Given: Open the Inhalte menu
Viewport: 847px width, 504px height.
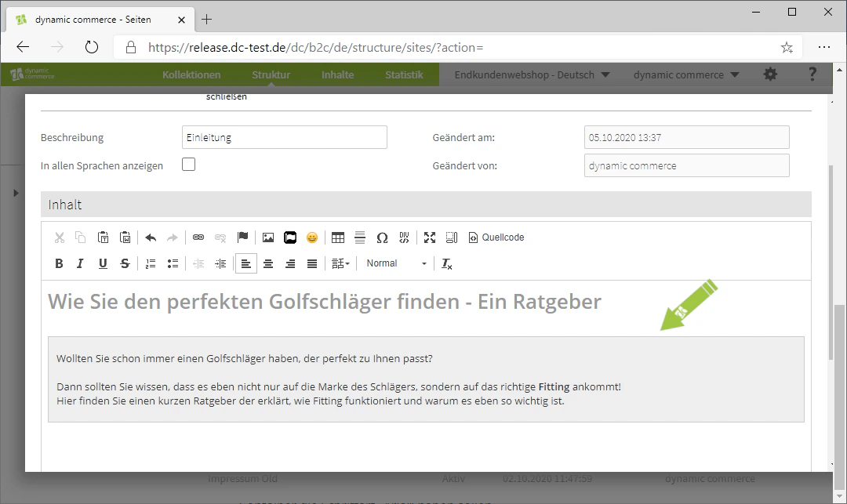Looking at the screenshot, I should click(x=337, y=74).
